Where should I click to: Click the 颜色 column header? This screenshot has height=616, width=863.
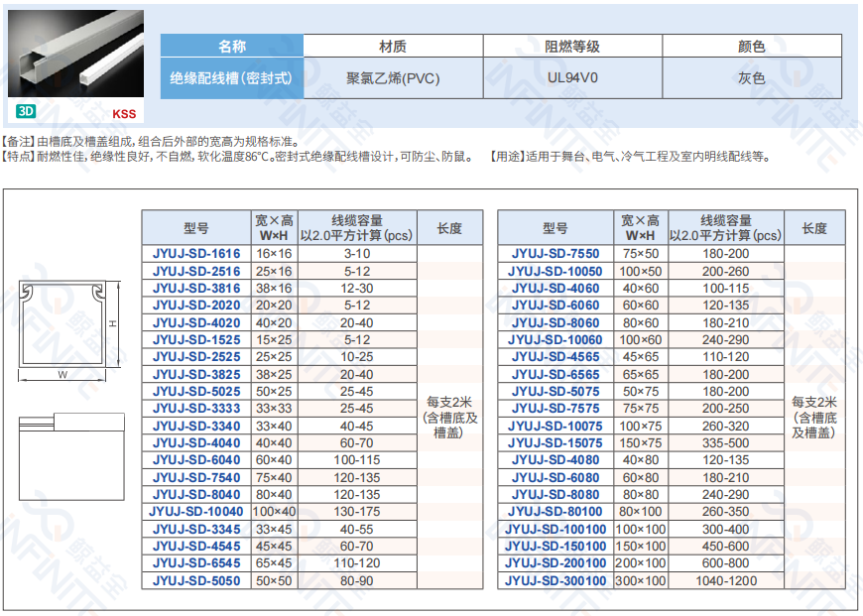tap(751, 47)
